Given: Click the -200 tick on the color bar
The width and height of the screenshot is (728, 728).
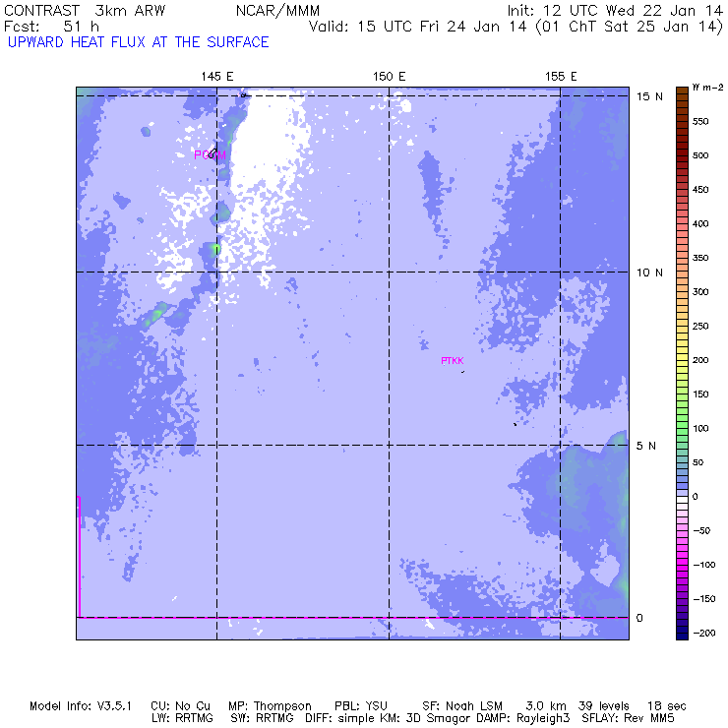Looking at the screenshot, I should pos(704,633).
